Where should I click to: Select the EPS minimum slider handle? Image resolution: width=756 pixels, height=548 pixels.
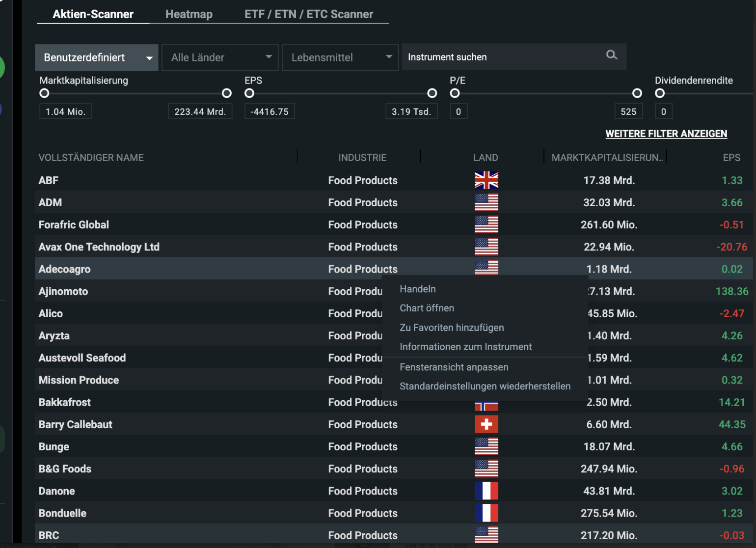point(249,93)
